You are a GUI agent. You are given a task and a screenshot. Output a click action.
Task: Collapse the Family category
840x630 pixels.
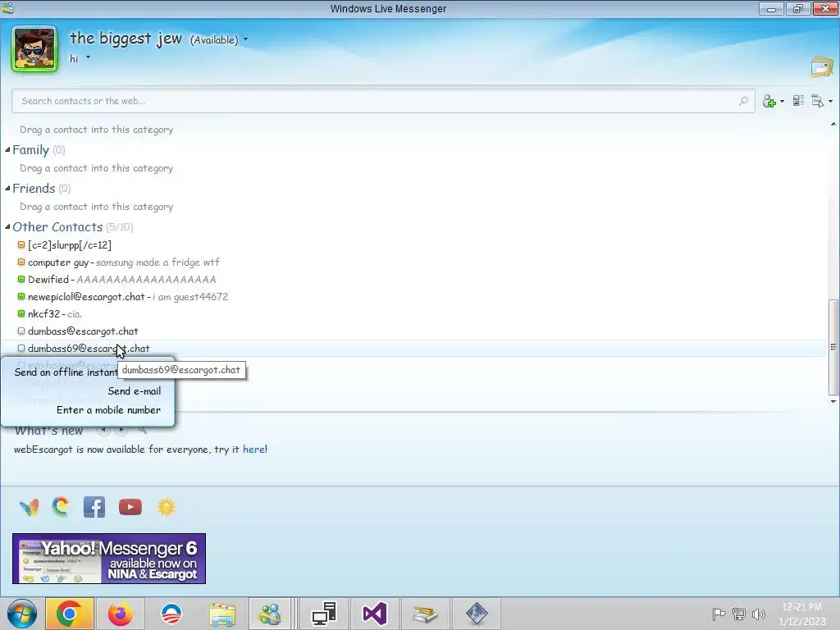click(7, 150)
